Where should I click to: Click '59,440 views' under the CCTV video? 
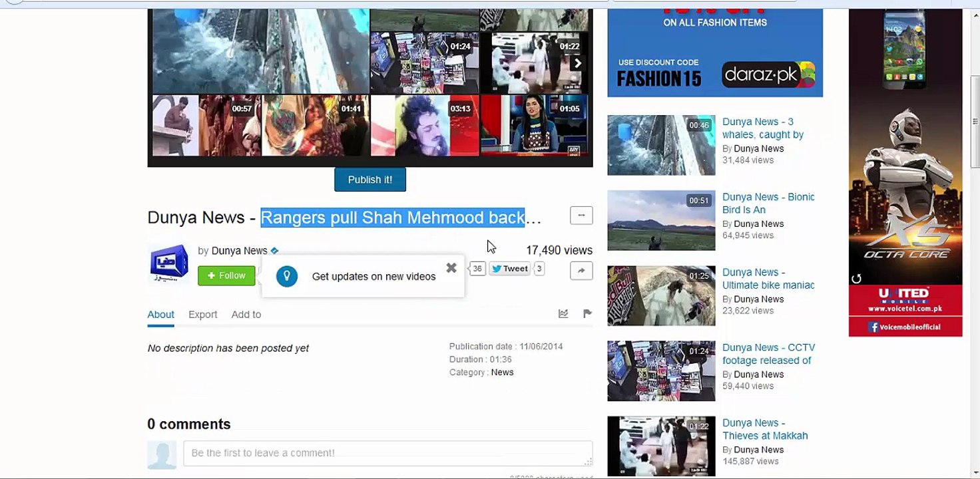click(748, 386)
